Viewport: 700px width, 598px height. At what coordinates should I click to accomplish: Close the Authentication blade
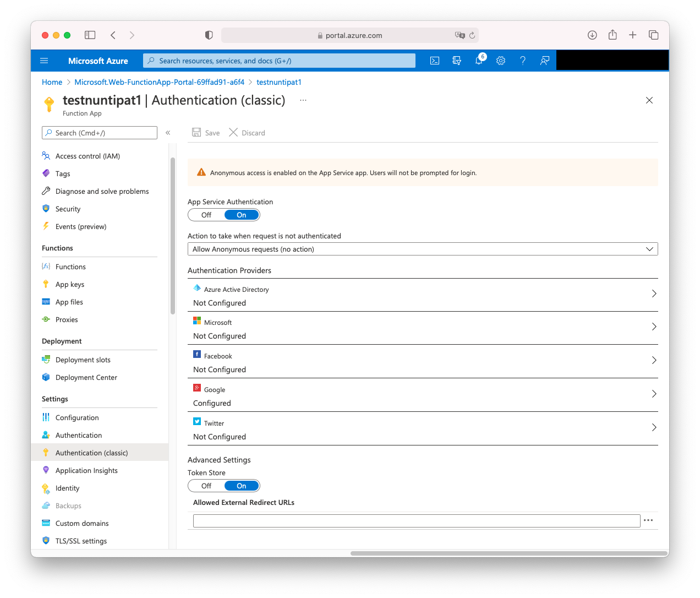[649, 100]
